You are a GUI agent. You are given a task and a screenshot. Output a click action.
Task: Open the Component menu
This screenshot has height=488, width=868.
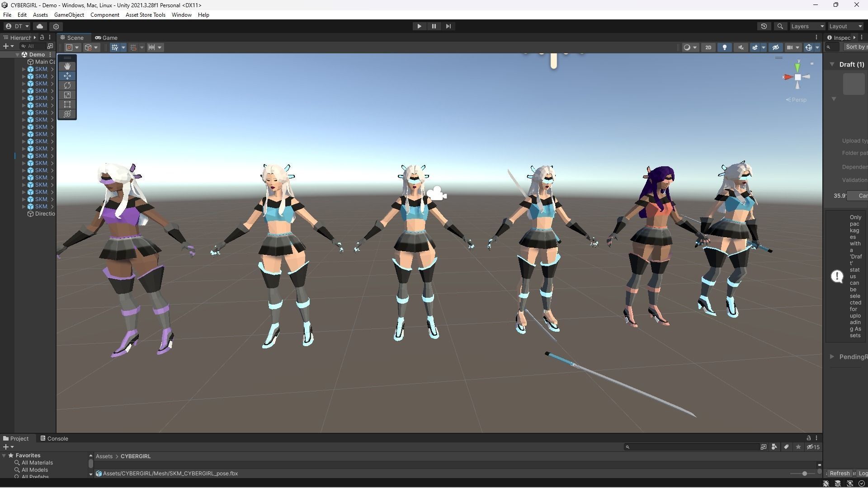pyautogui.click(x=105, y=15)
